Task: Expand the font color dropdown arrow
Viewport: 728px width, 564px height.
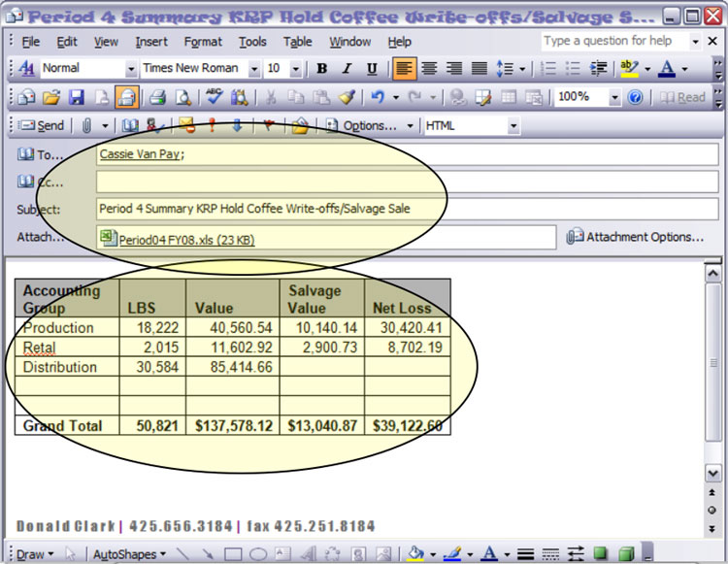Action: click(684, 69)
